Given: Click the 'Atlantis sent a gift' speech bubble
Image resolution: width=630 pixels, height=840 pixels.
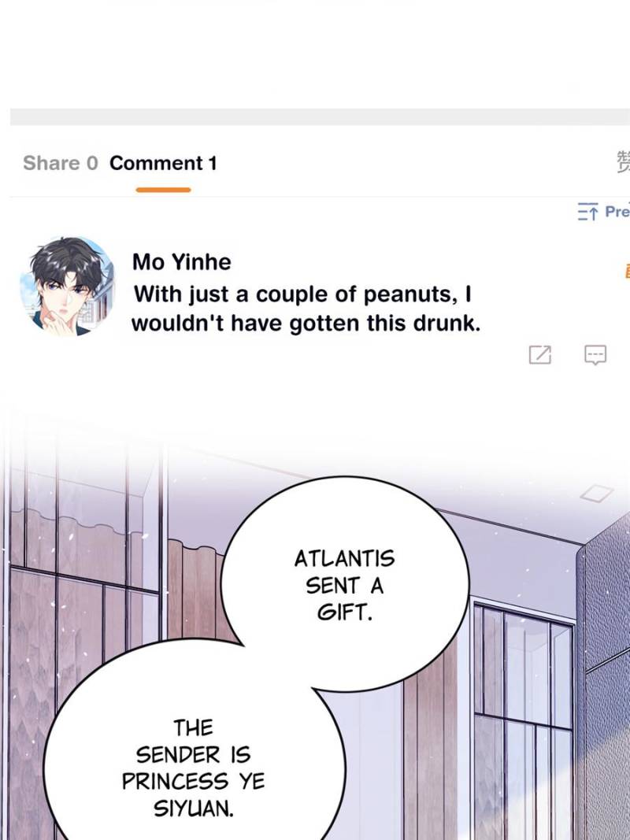Looking at the screenshot, I should 345,583.
